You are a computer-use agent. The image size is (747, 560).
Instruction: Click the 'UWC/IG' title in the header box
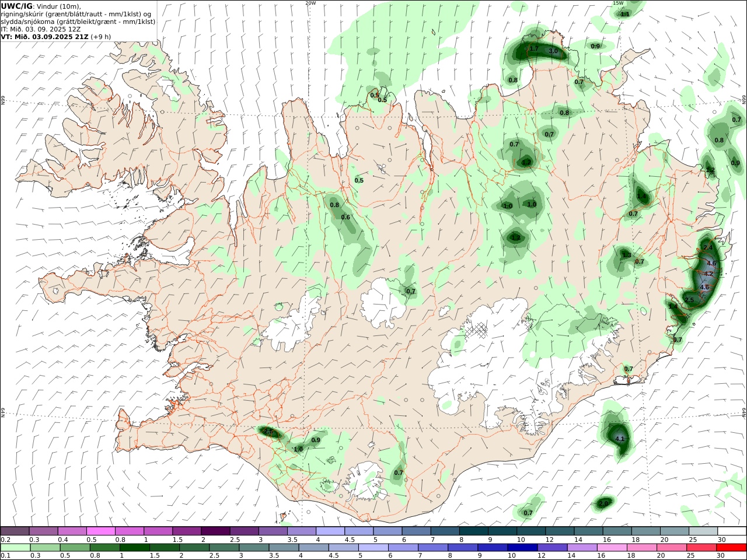click(17, 6)
